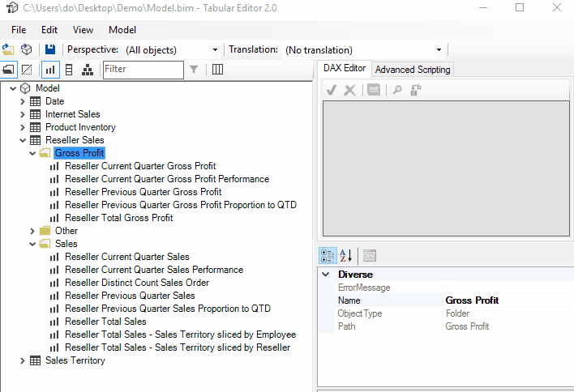Screen dimensions: 574x392
Task: Switch property grid to categorized view
Action: [328, 256]
